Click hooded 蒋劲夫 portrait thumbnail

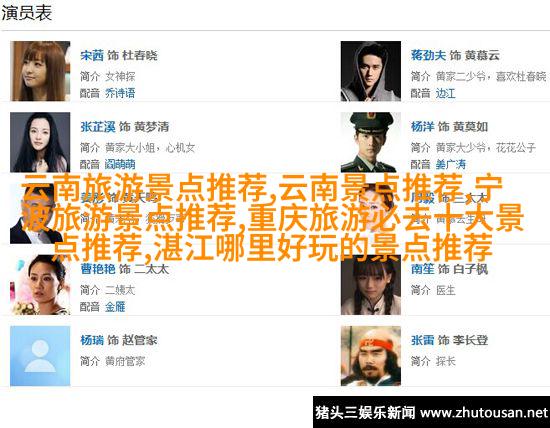click(371, 71)
